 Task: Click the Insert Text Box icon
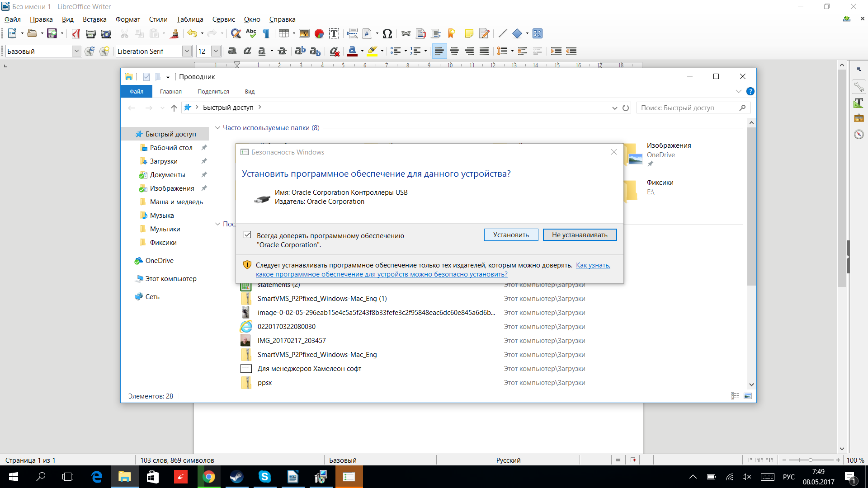334,33
